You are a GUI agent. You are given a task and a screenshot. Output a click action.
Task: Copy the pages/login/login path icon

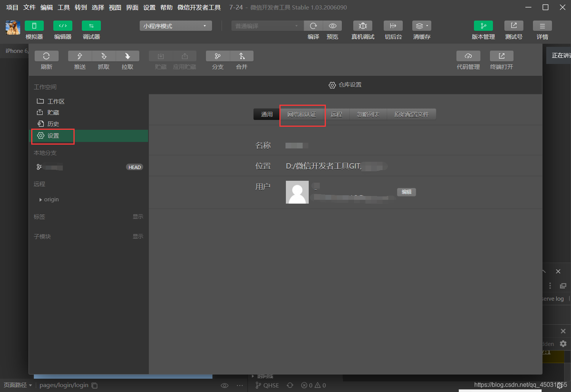(x=94, y=386)
